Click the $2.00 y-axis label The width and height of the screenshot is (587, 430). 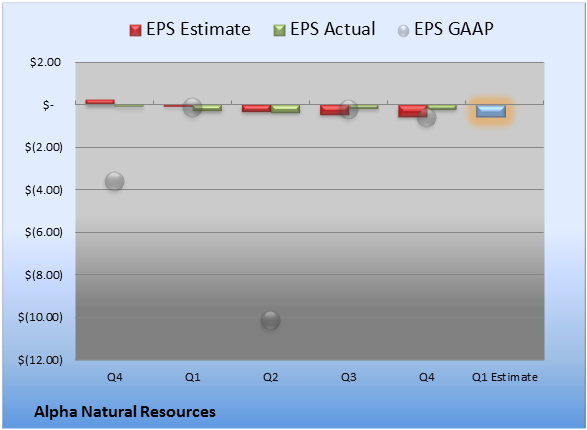click(x=45, y=62)
